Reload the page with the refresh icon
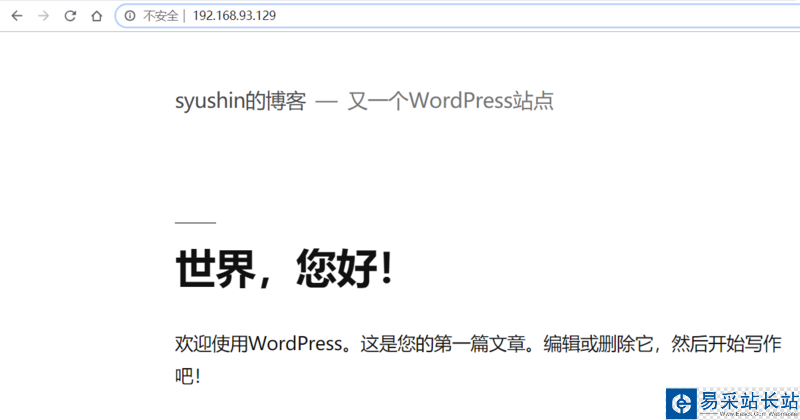Viewport: 800px width, 420px height. tap(70, 16)
